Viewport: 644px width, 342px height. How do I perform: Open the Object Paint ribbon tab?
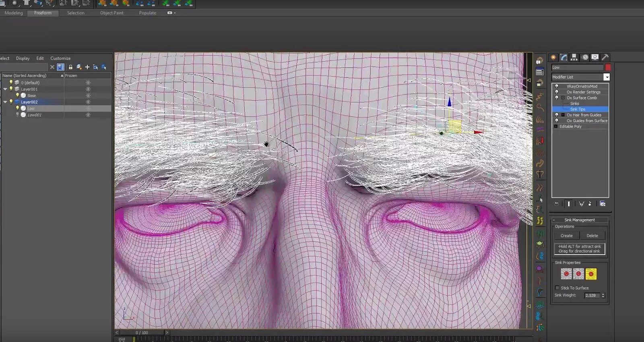pyautogui.click(x=112, y=13)
